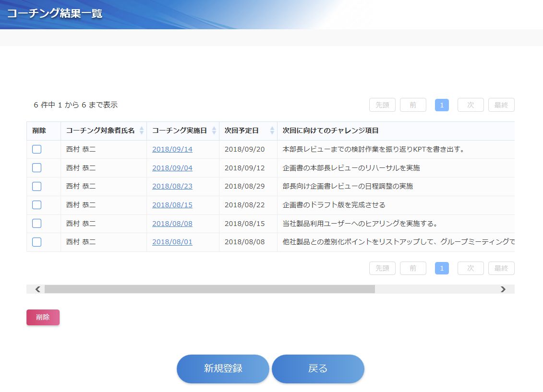Sort by コーチング対象者氏名 column arrows
This screenshot has width=543, height=392.
(141, 131)
